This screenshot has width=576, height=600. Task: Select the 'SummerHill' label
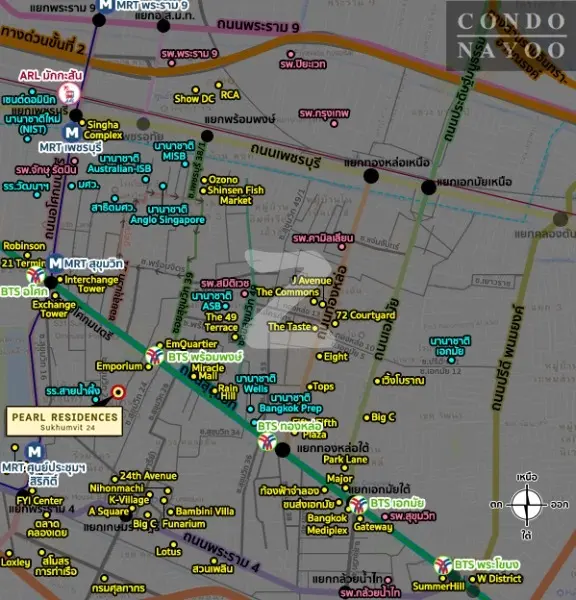click(439, 586)
